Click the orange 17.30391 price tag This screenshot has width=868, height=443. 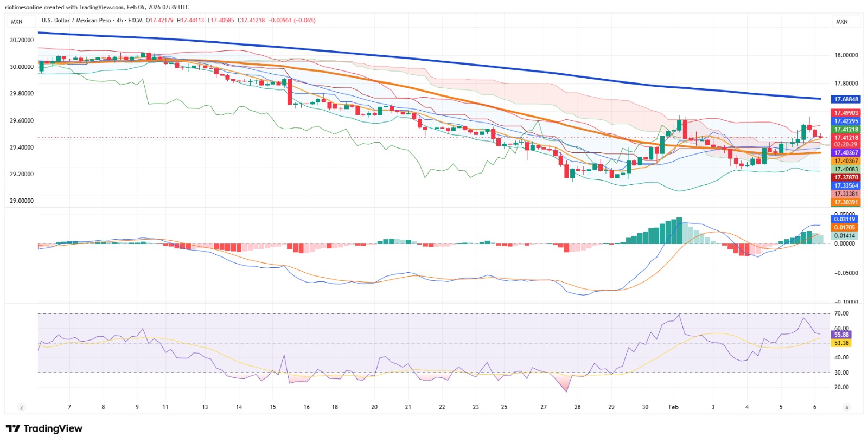846,202
